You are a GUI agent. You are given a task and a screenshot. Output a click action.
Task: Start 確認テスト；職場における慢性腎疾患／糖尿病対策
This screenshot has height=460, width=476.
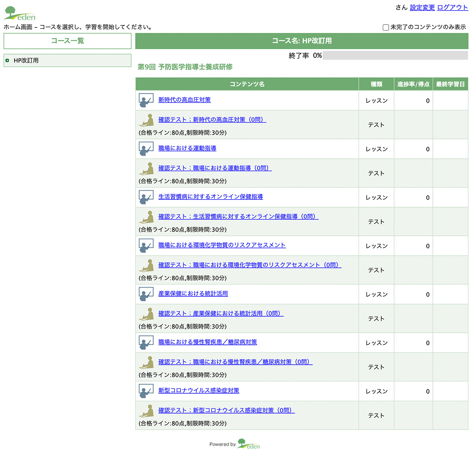coord(235,362)
